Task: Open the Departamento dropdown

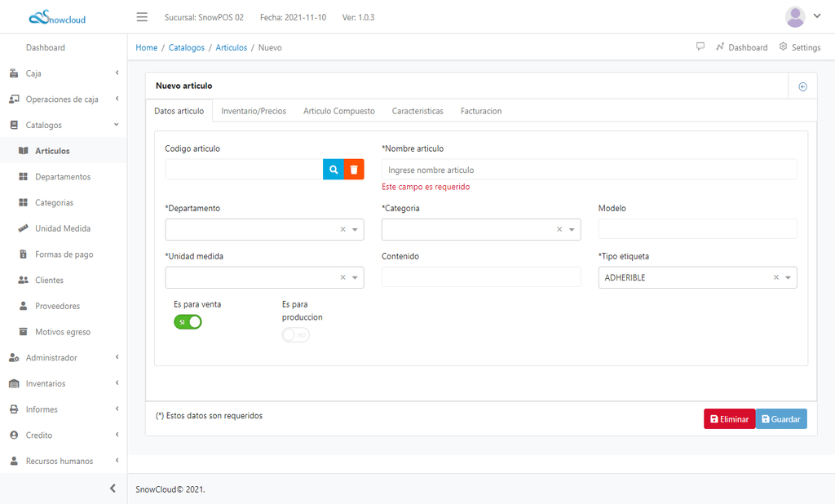Action: pos(253,230)
